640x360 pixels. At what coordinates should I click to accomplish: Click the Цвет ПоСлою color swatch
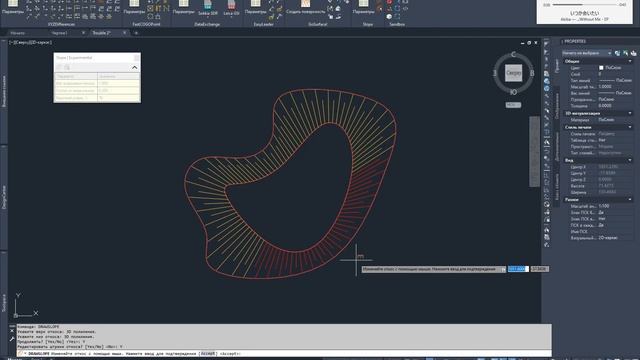pos(601,68)
